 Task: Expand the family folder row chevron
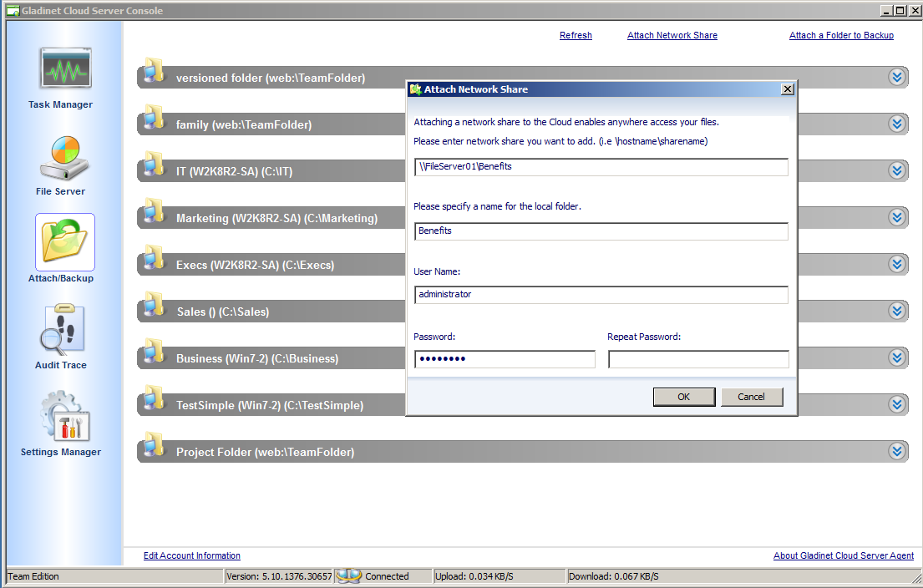897,124
